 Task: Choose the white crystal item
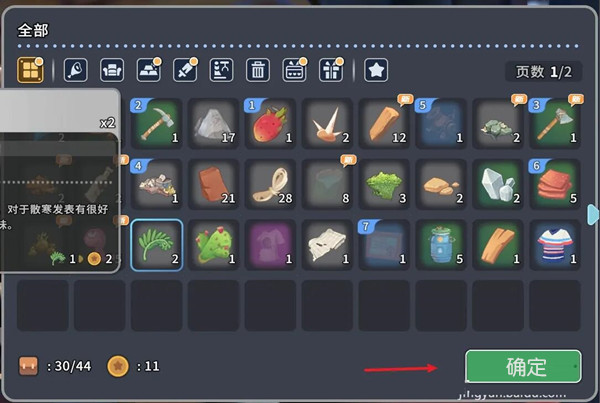(498, 184)
